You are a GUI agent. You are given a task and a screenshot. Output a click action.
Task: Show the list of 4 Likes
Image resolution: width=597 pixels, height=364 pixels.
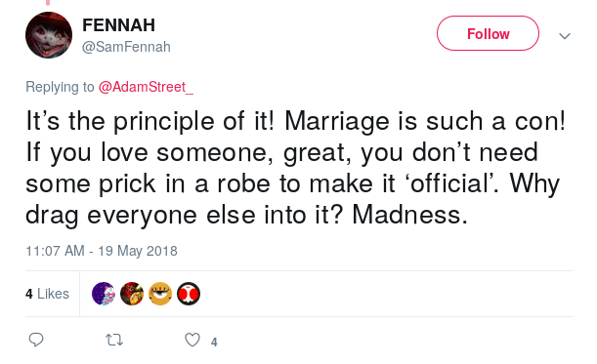click(47, 294)
